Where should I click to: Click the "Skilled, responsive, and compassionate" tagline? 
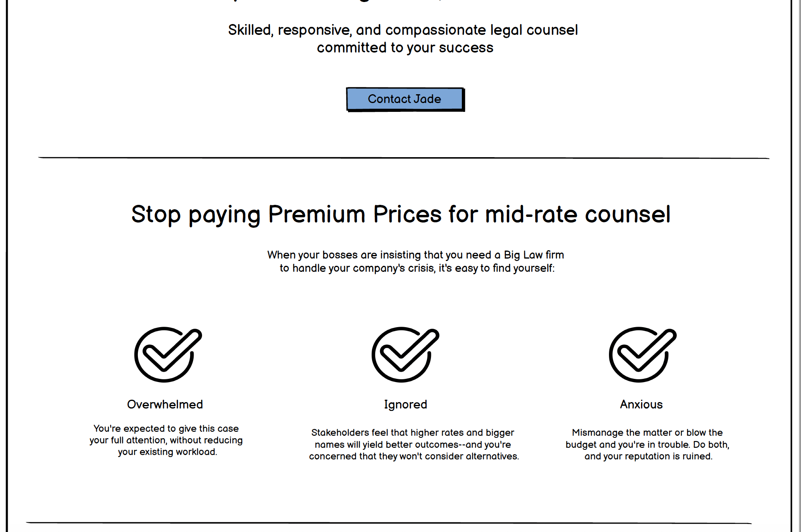tap(403, 30)
